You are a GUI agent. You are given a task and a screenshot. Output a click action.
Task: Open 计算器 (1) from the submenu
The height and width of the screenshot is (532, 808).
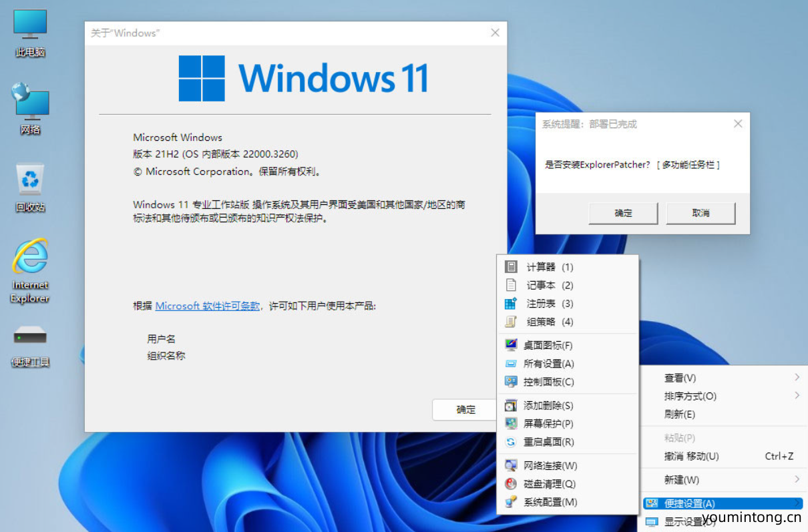point(549,267)
